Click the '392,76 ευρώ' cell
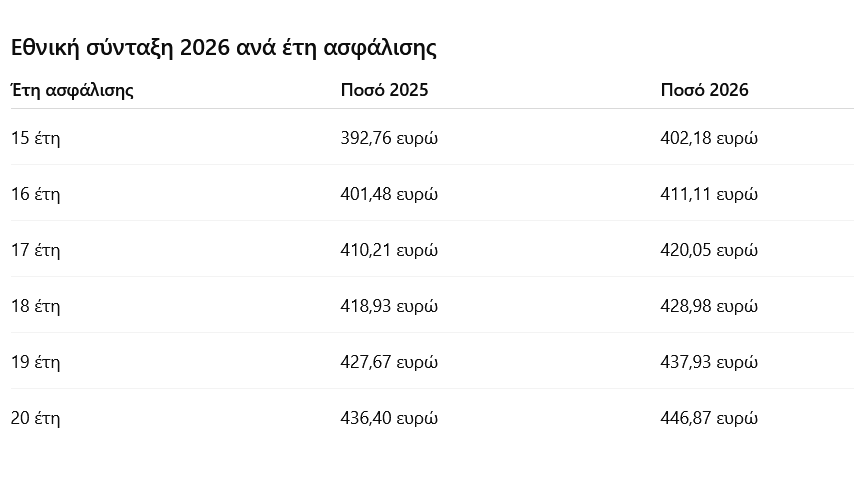854x489 pixels. point(389,138)
